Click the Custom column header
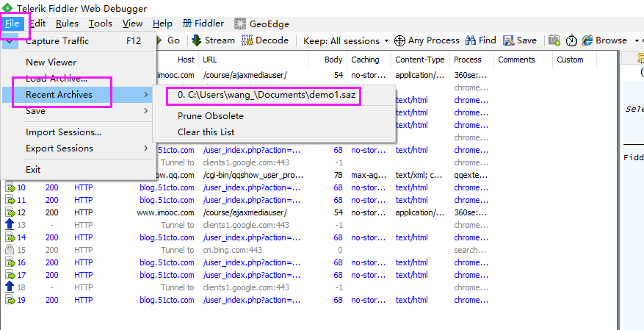Viewport: 644px width, 330px height. [x=570, y=60]
